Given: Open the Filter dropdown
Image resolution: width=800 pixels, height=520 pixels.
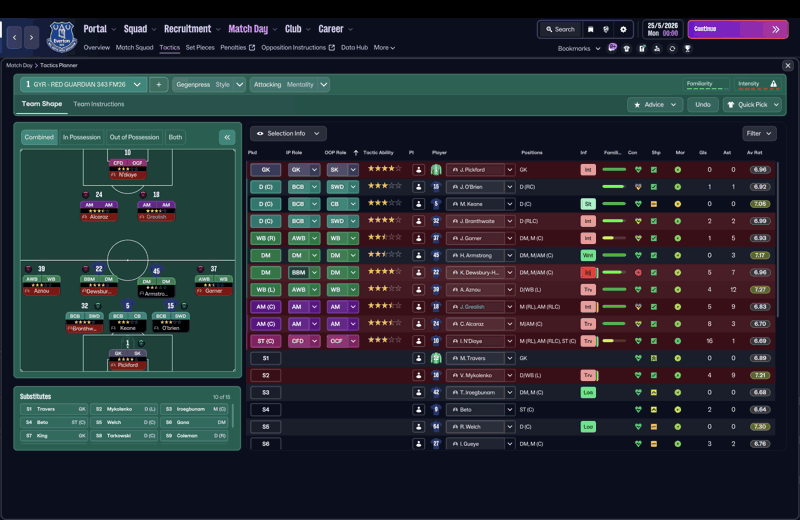Looking at the screenshot, I should pos(759,133).
